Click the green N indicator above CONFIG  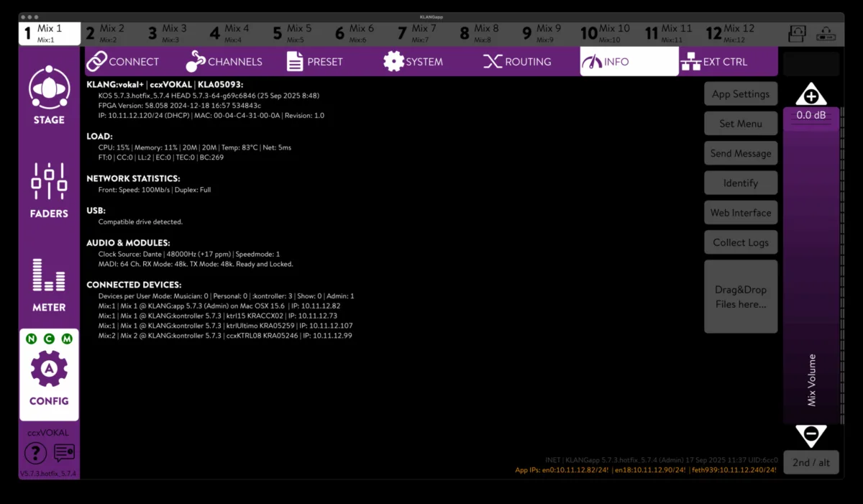point(31,339)
